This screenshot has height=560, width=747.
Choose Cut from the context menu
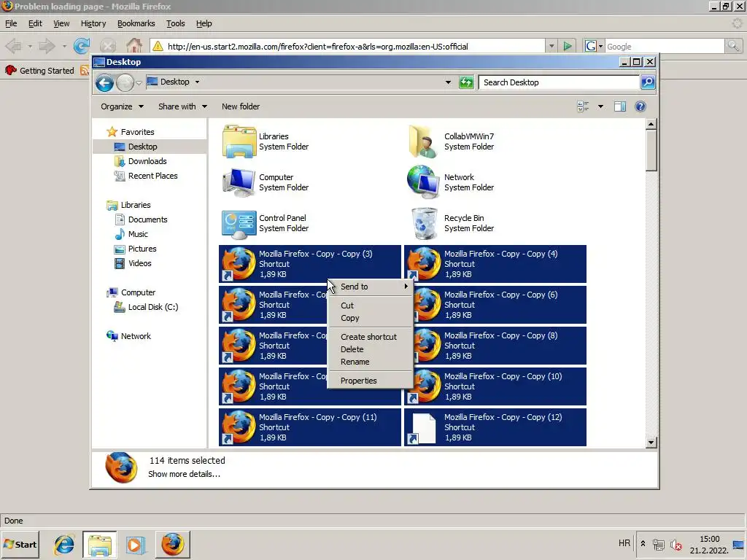(x=370, y=306)
